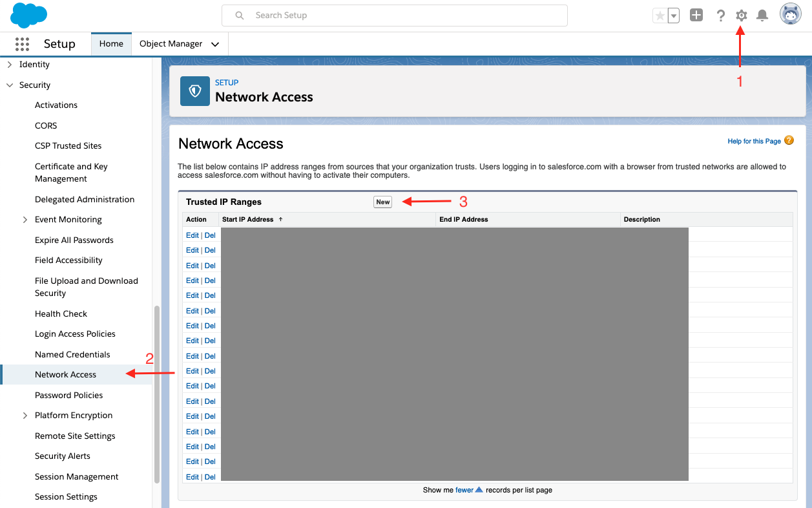Click the sidebar vertical scrollbar
Image resolution: width=812 pixels, height=508 pixels.
(157, 394)
